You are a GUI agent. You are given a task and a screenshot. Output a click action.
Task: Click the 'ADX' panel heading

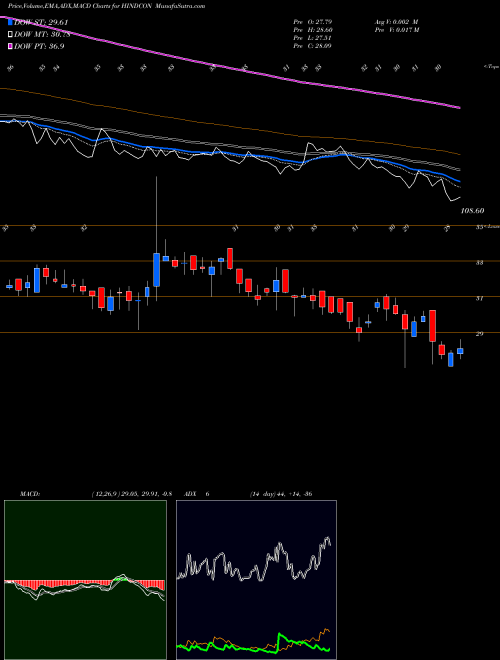click(x=190, y=494)
